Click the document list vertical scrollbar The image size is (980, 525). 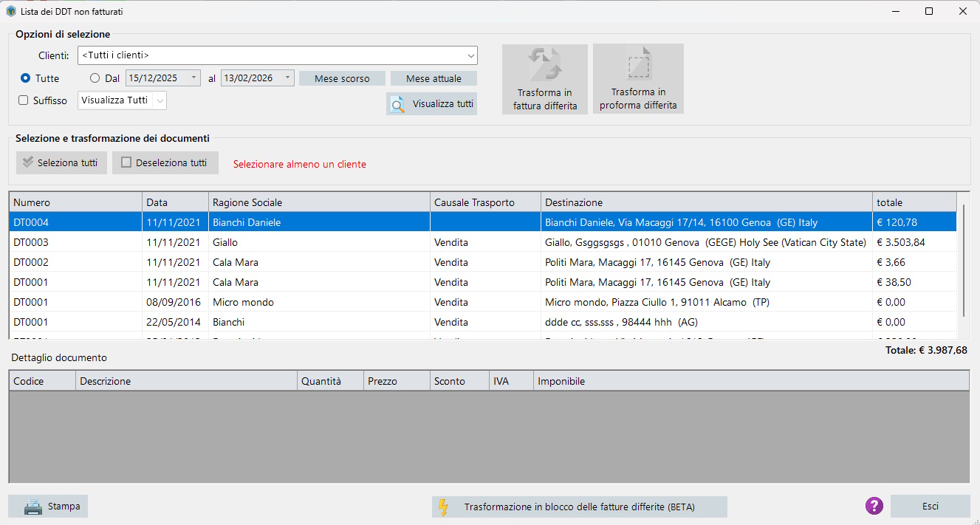tap(963, 258)
